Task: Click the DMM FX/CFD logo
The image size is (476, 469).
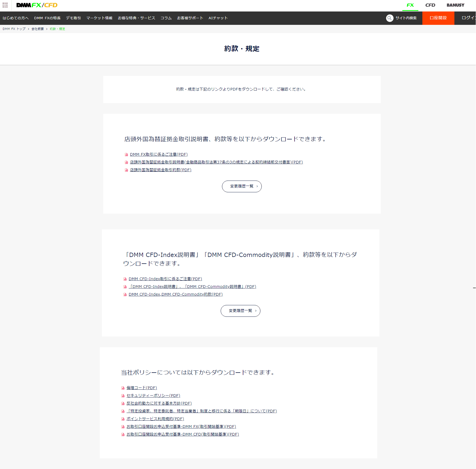Action: 37,5
